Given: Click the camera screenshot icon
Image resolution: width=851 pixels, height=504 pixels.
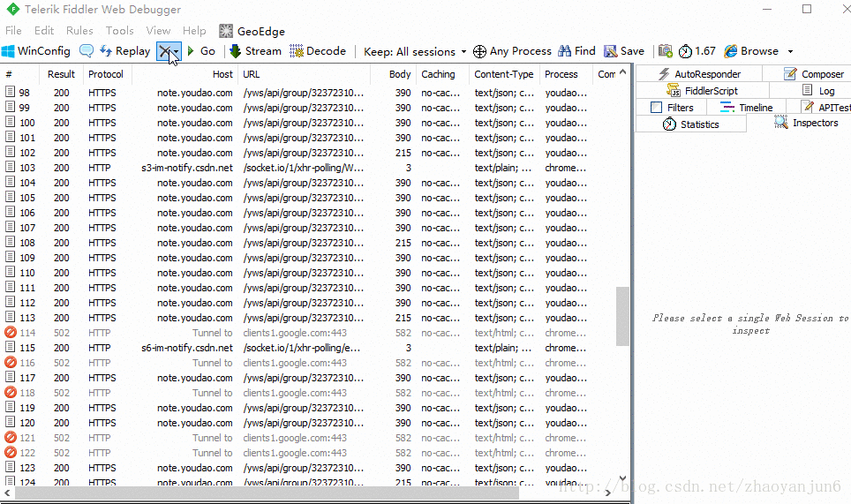Looking at the screenshot, I should click(666, 51).
